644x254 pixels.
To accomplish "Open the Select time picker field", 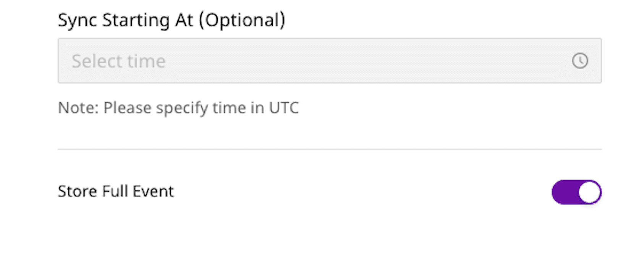I will coord(329,61).
